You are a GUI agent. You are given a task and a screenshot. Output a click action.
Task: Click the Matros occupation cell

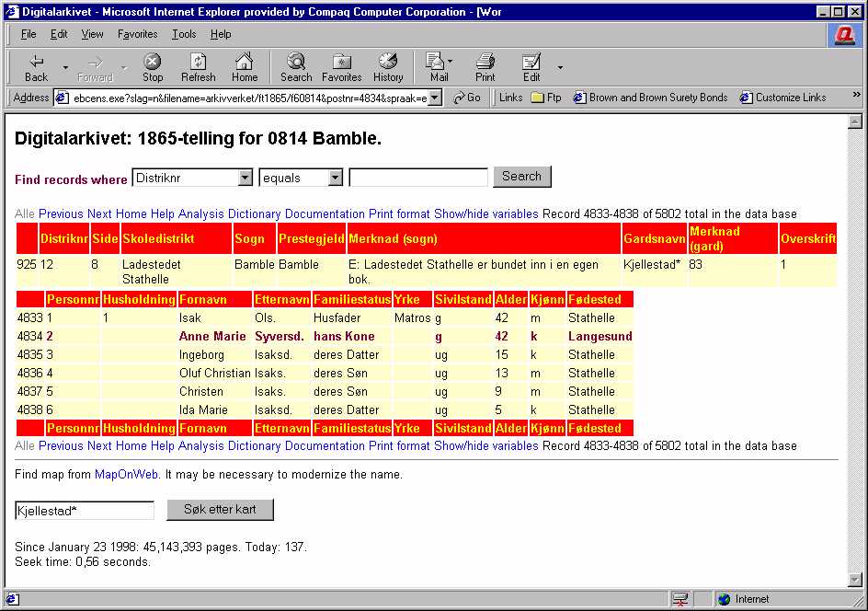click(413, 318)
